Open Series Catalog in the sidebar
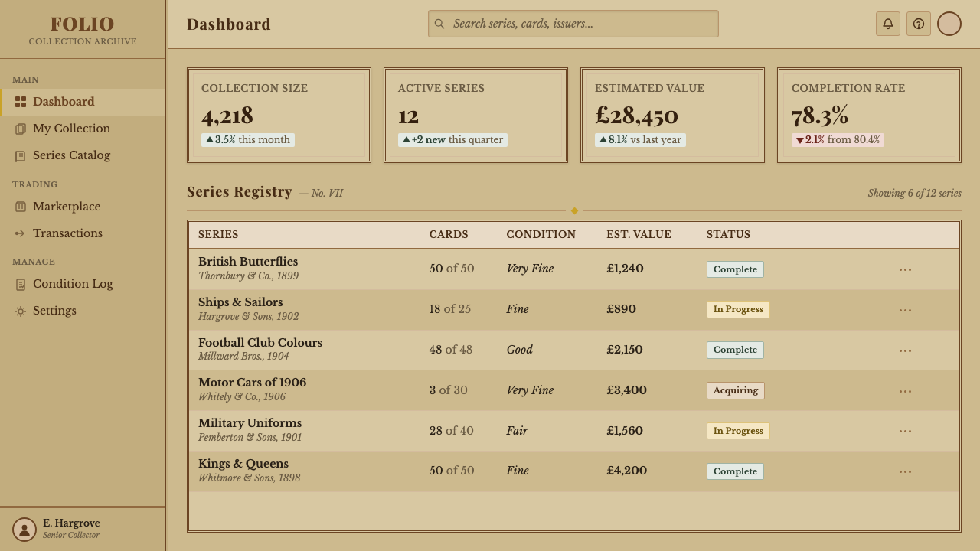 pyautogui.click(x=83, y=155)
